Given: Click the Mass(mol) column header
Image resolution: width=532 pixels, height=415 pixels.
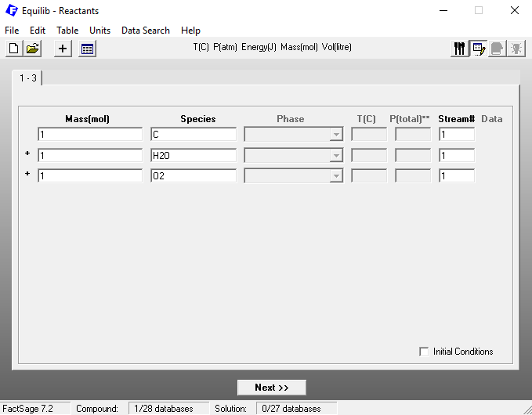Looking at the screenshot, I should [87, 119].
